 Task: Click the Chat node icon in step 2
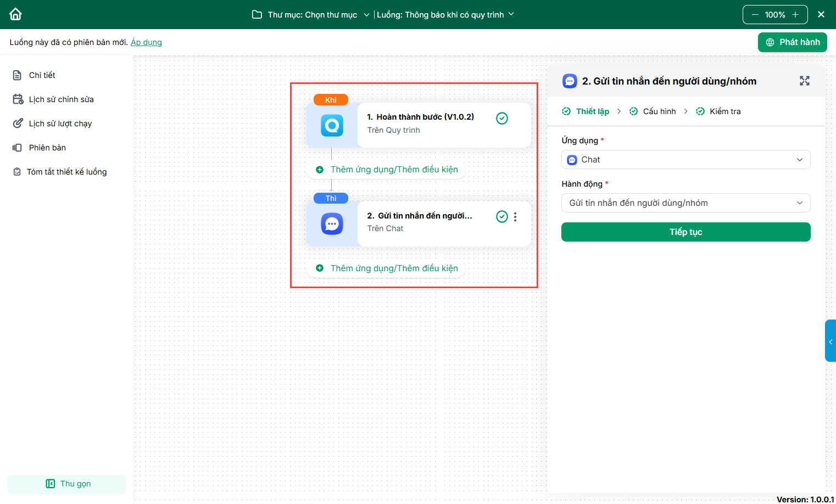click(332, 224)
